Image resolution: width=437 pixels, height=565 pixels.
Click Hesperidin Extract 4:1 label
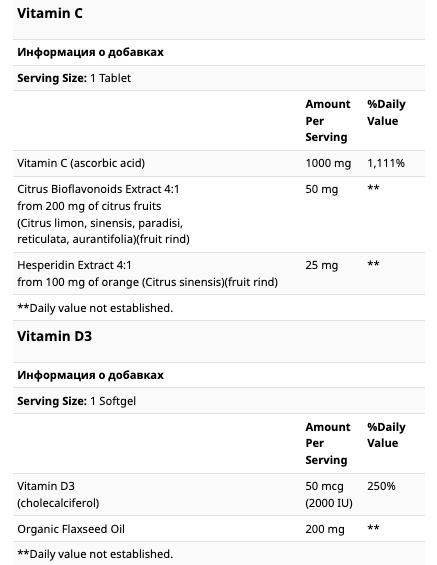(x=75, y=265)
